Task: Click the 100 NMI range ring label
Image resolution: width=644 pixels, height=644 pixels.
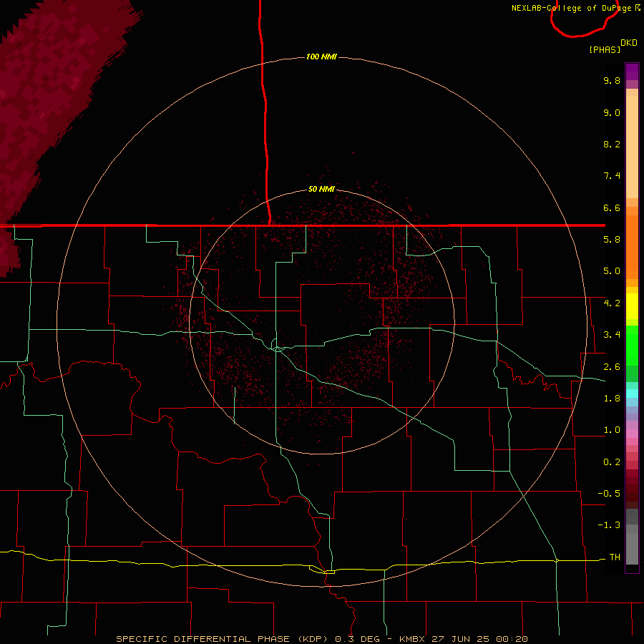Action: pos(321,57)
